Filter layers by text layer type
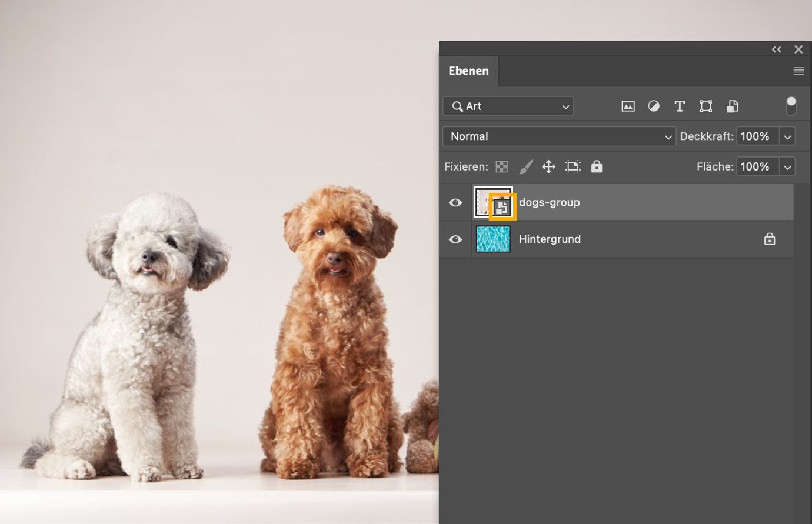Screen dimensions: 812x524 (x=680, y=106)
